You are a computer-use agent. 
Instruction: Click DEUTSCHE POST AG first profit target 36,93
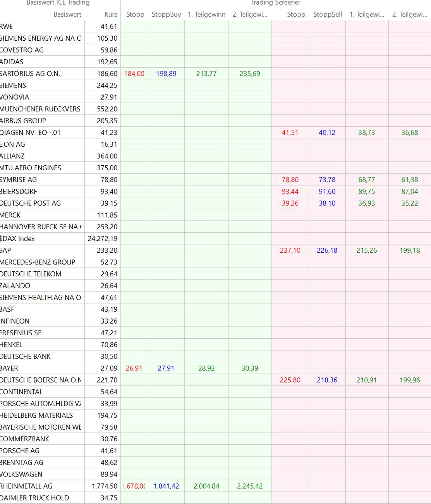[x=366, y=203]
